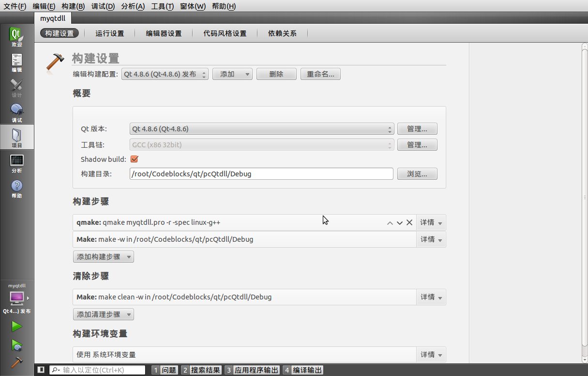Switch to Edit mode in sidebar
Viewport: 588px width, 376px height.
pyautogui.click(x=17, y=63)
